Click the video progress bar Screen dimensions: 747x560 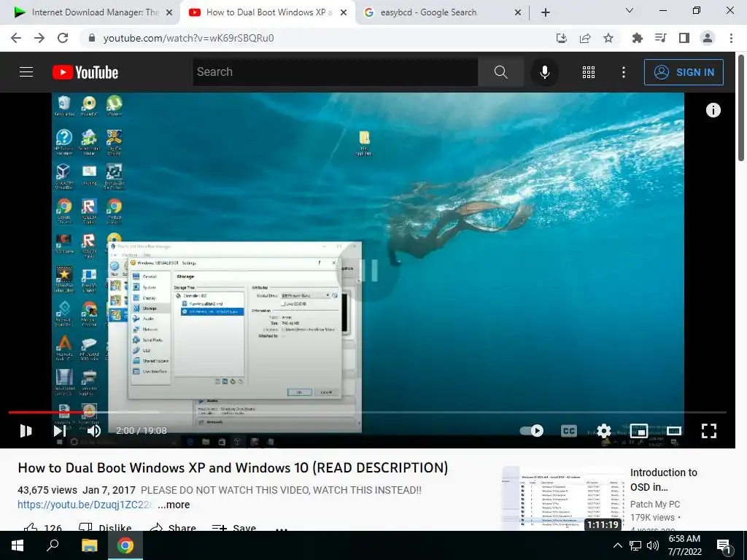(368, 413)
